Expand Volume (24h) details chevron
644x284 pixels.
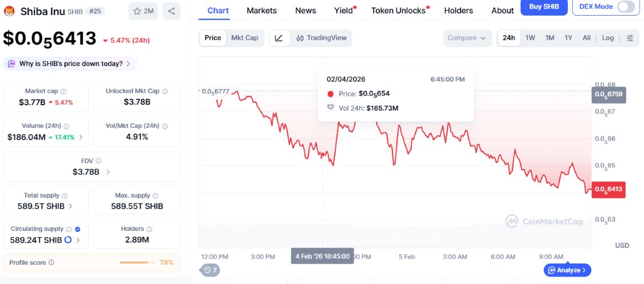tap(81, 137)
